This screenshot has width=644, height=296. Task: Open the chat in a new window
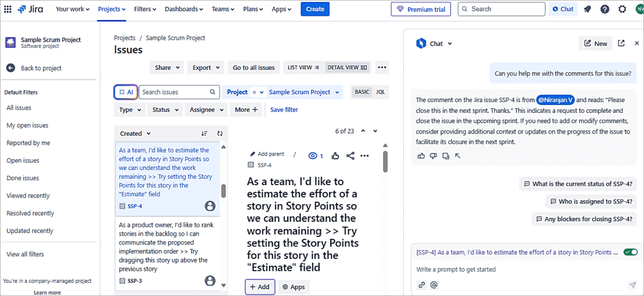point(621,43)
